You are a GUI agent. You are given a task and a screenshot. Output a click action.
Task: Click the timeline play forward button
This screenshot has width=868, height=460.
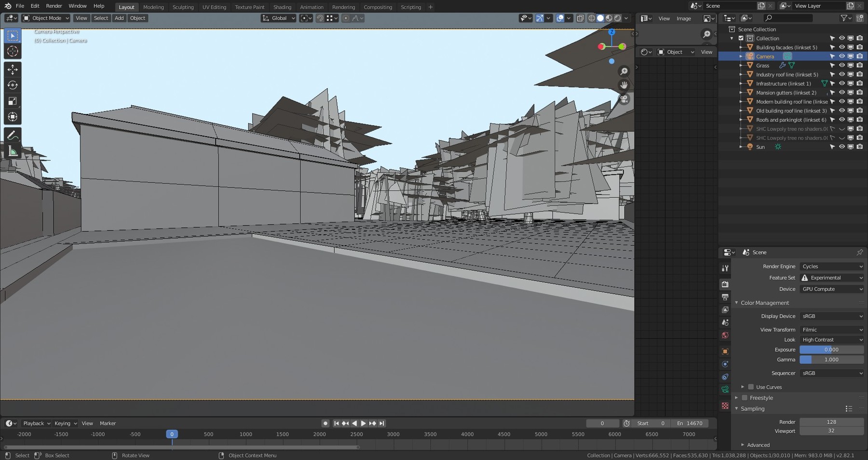[x=364, y=423]
